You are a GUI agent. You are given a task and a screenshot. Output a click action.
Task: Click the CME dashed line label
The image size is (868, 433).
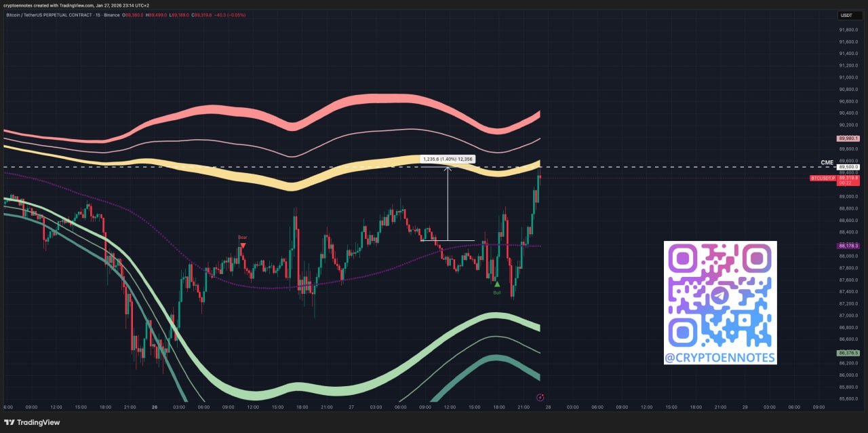[826, 163]
